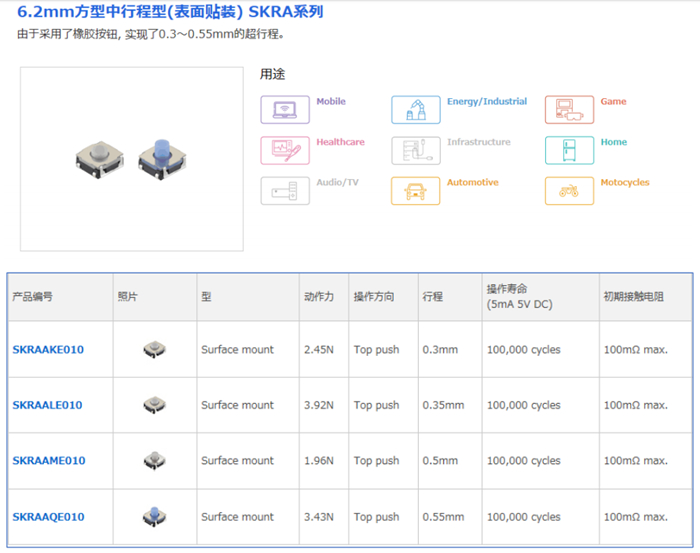Image resolution: width=700 pixels, height=553 pixels.
Task: Click the 行程 column header
Action: tap(433, 297)
